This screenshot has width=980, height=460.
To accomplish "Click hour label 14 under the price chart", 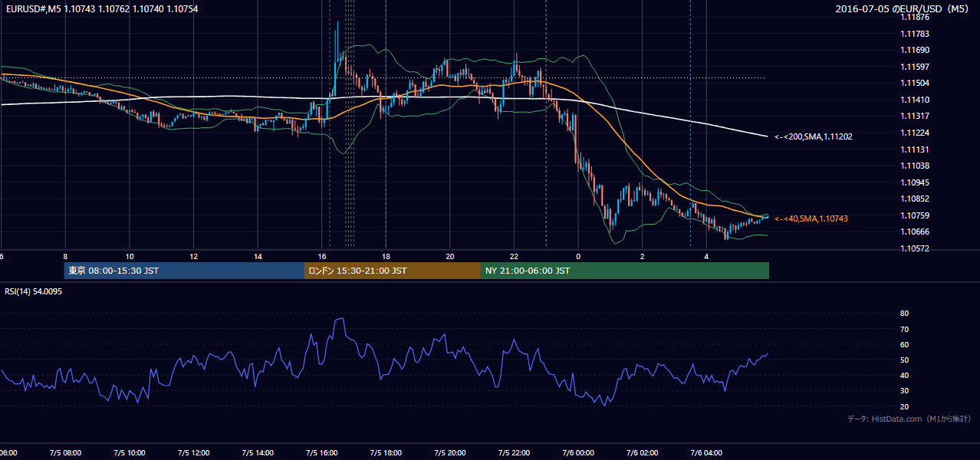I will coord(258,257).
